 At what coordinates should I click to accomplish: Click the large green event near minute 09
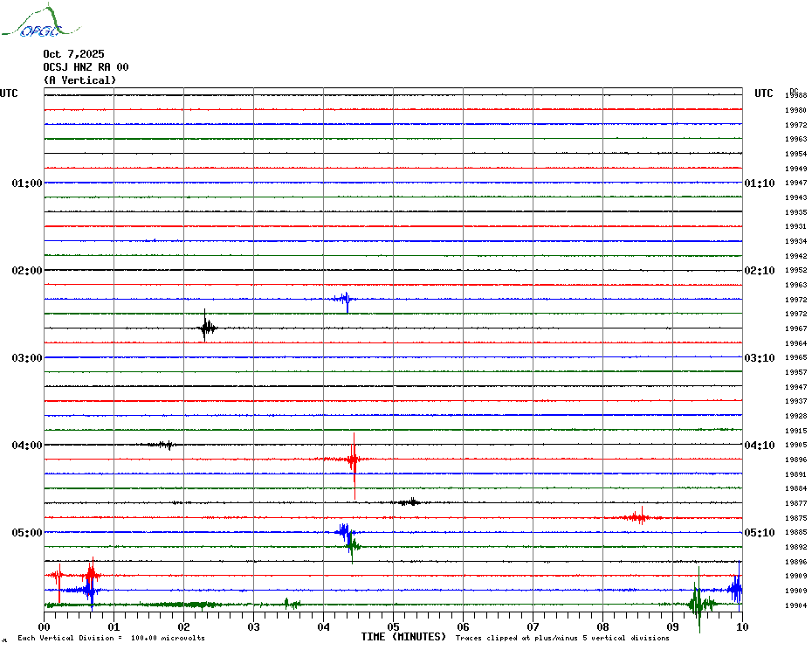point(698,603)
